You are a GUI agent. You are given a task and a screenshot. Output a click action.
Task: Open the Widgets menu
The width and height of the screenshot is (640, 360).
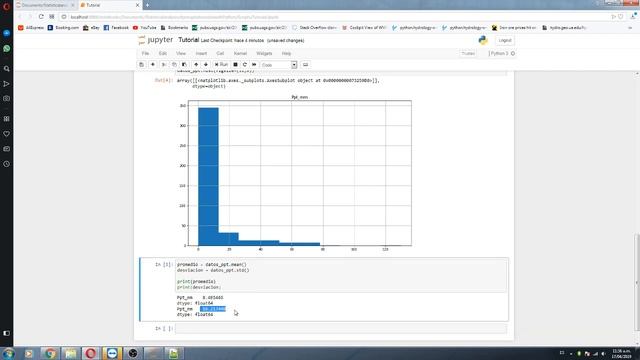264,53
